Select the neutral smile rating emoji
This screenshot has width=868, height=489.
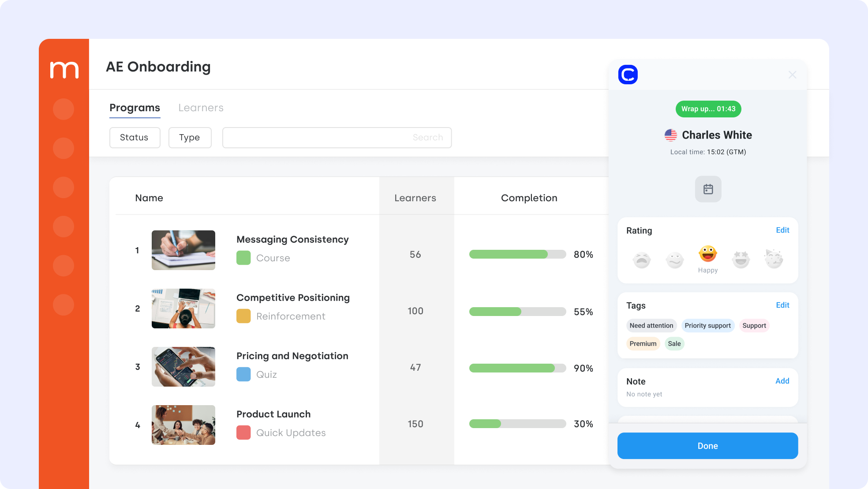tap(675, 260)
